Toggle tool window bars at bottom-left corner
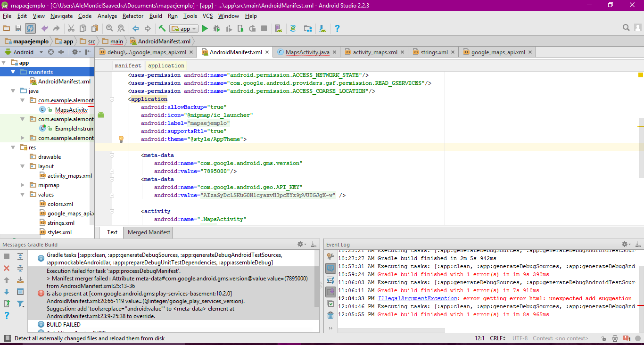 [7, 338]
